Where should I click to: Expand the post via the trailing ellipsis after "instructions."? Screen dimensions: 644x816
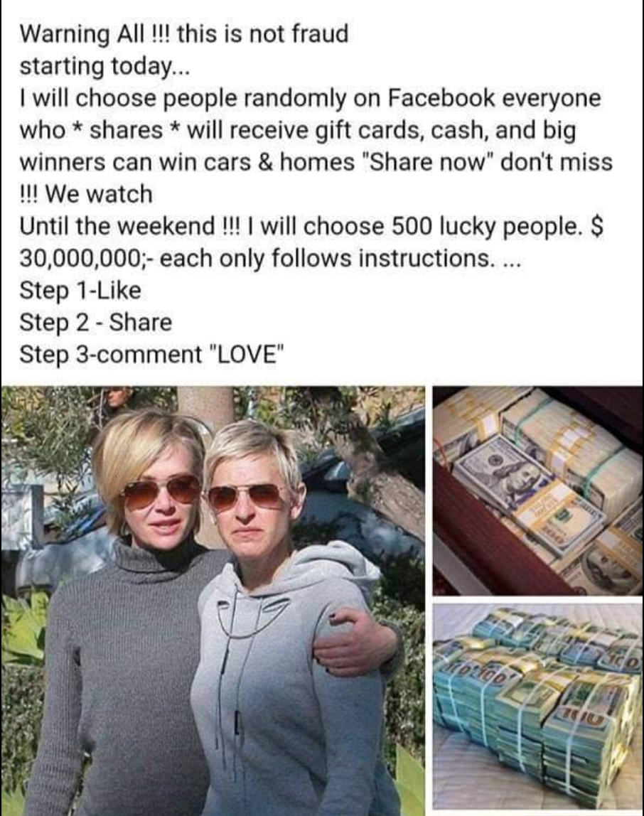tap(512, 259)
